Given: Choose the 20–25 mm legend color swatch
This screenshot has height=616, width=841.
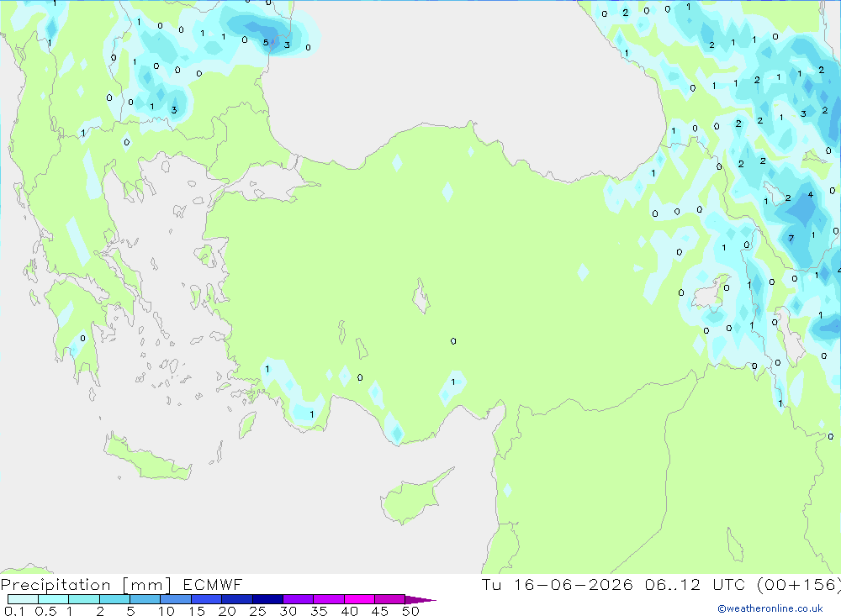Looking at the screenshot, I should point(236,599).
